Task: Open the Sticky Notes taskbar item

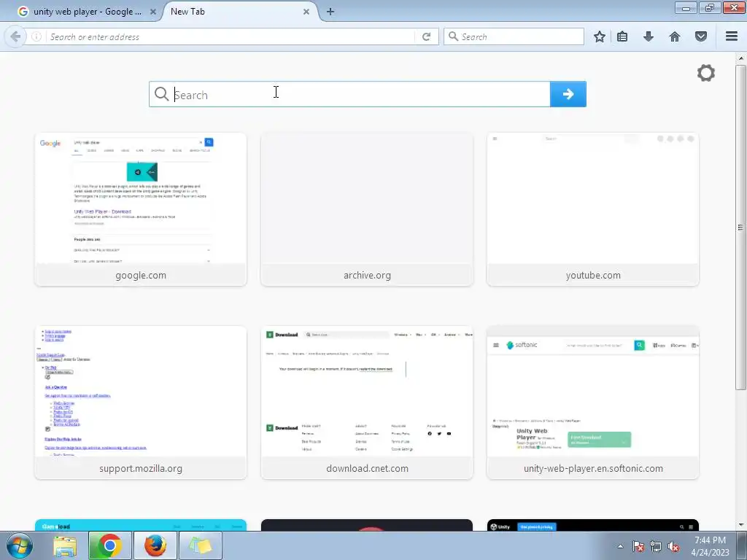Action: [201, 545]
